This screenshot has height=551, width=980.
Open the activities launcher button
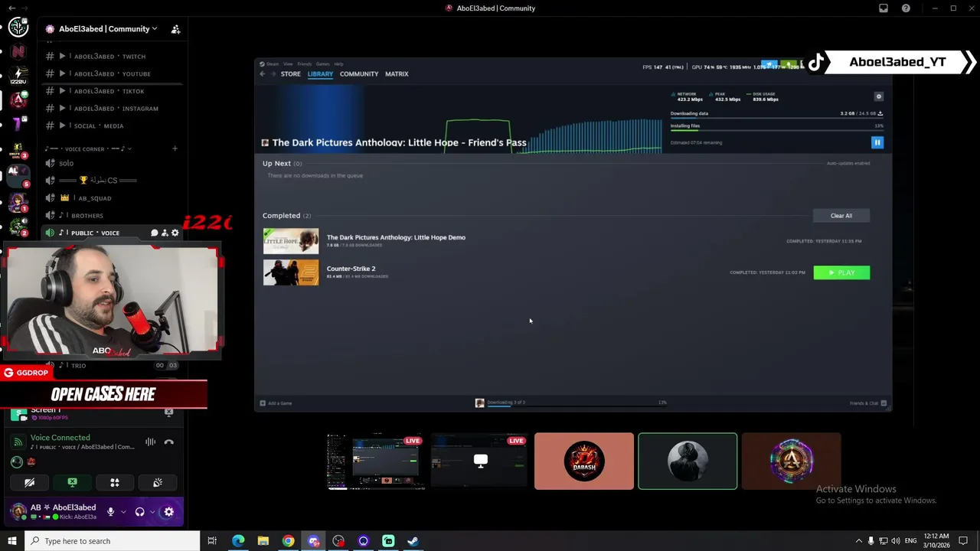click(115, 483)
